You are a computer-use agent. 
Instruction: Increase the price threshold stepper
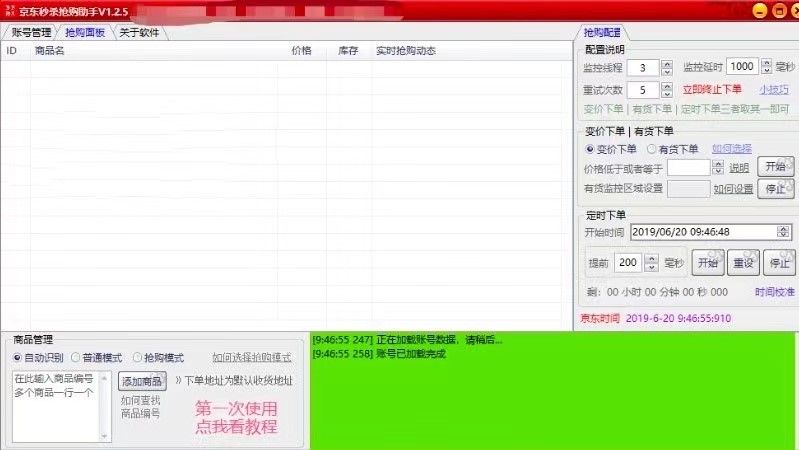pyautogui.click(x=718, y=164)
